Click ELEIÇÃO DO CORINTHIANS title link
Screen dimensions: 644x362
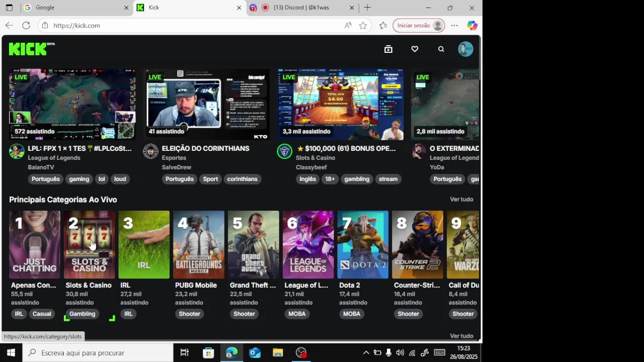205,148
